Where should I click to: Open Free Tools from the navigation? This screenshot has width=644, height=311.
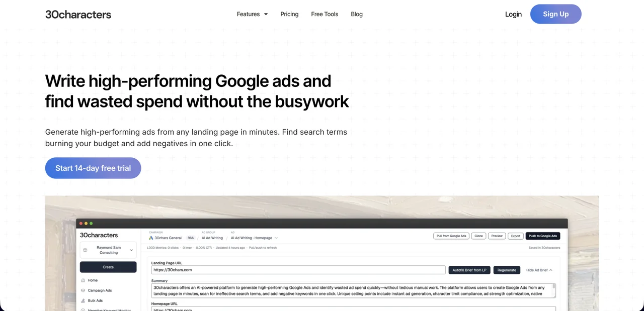point(325,14)
